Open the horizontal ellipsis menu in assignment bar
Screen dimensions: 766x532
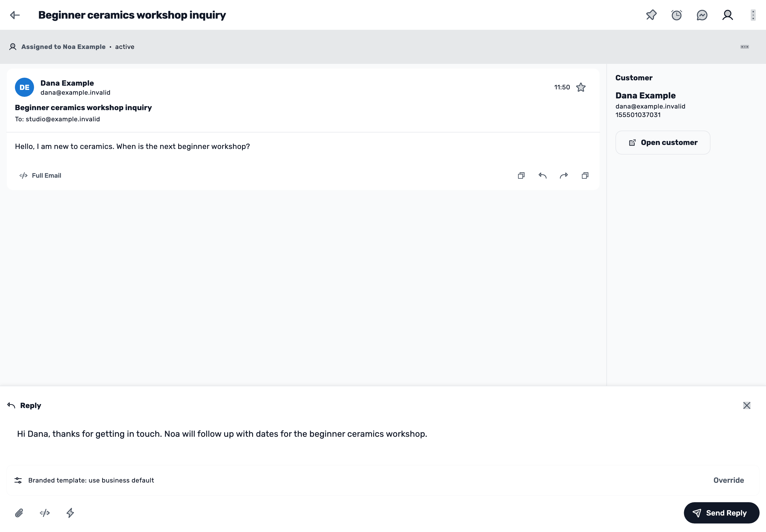coord(744,47)
